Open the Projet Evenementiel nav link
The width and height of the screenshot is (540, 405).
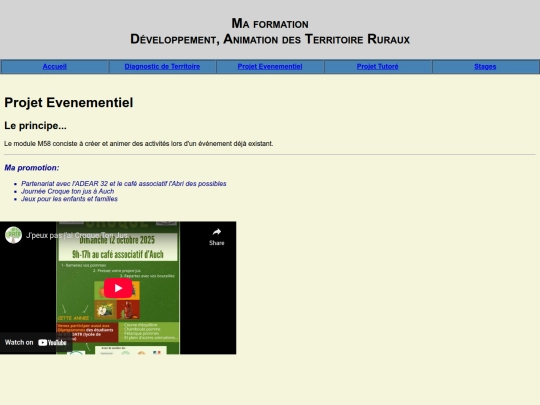270,66
